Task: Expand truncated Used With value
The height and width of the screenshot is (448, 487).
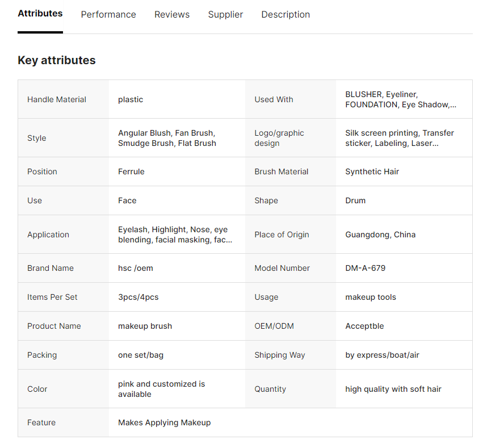Action: (x=400, y=99)
